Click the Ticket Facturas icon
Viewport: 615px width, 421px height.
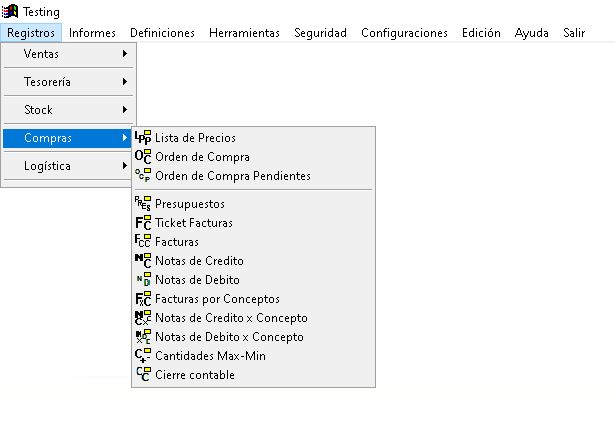[142, 223]
